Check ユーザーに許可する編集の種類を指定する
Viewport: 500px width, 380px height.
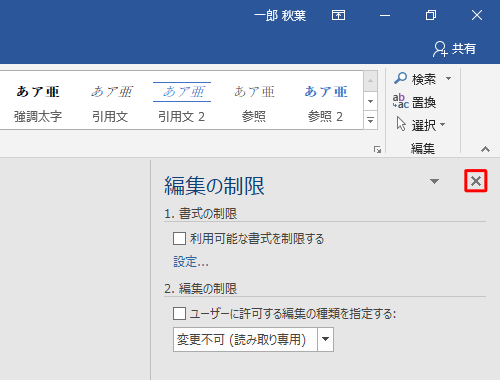(179, 314)
